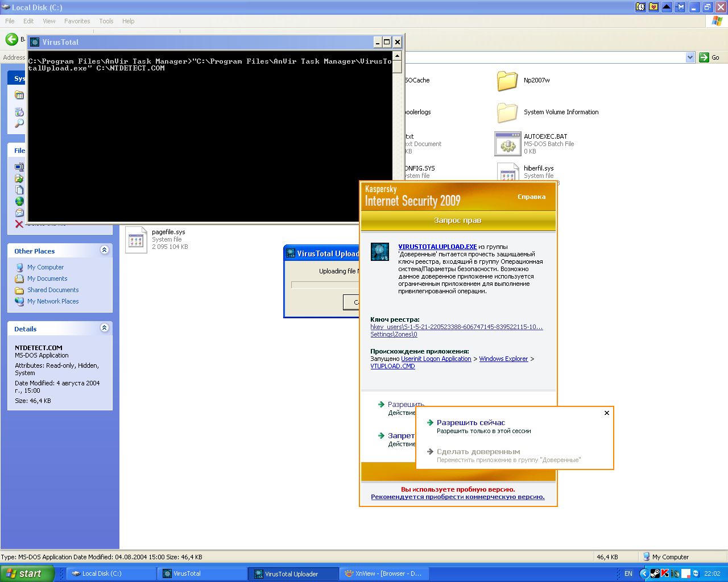Select the System Volume Information folder icon

pos(507,113)
